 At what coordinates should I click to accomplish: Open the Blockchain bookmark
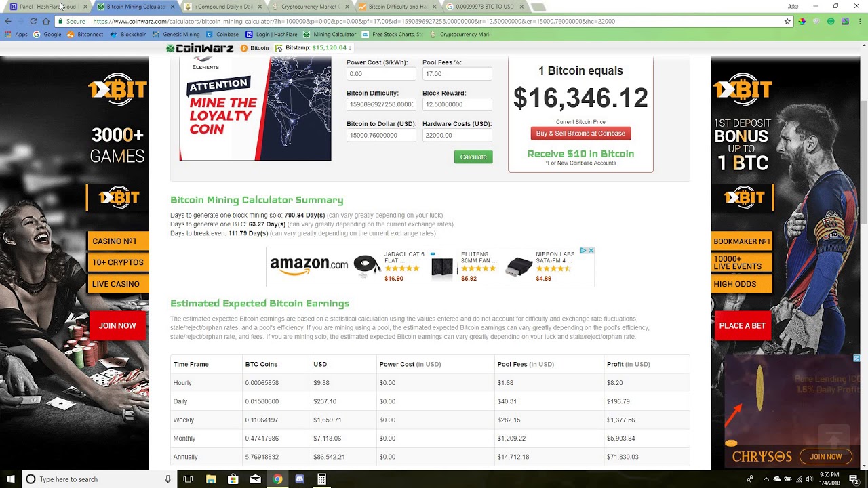pyautogui.click(x=129, y=34)
